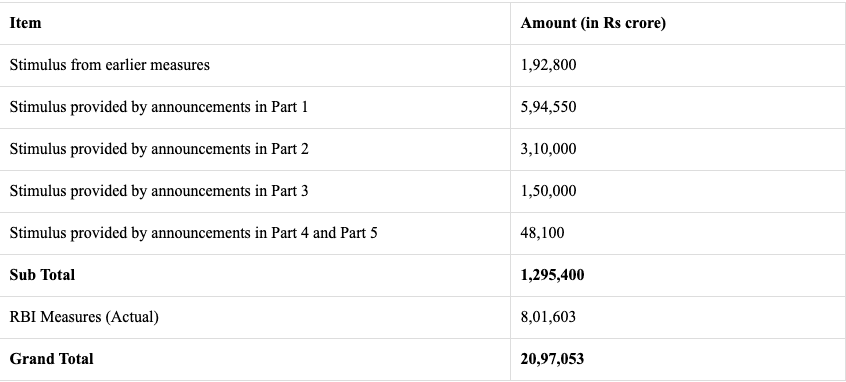Select the announcements in Part 2 row label
Screen dimensions: 846x382
(x=159, y=149)
